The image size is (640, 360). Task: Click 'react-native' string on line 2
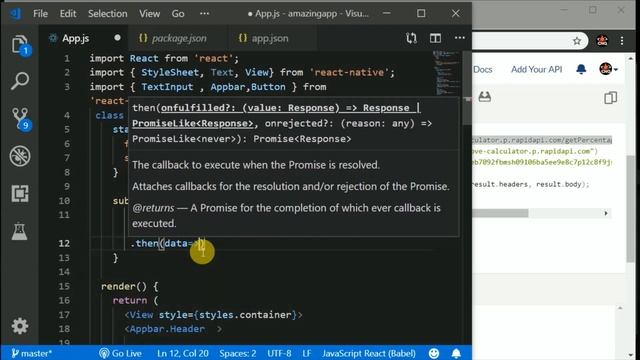pyautogui.click(x=351, y=73)
